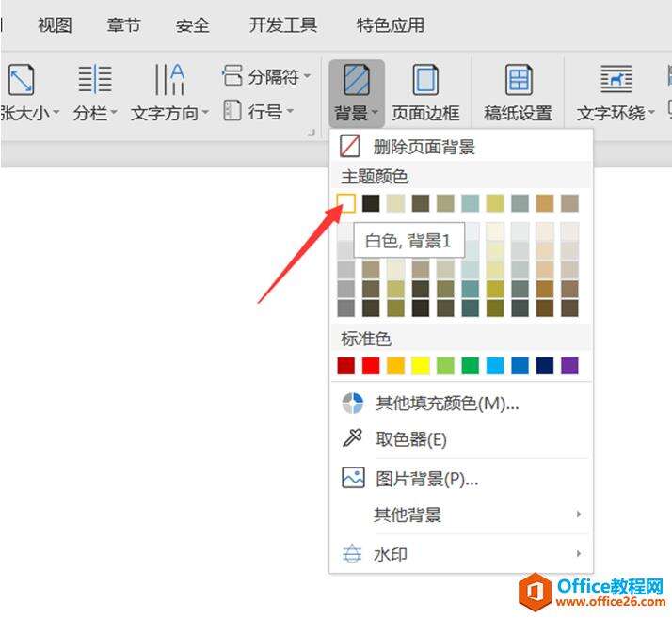
Task: Select the blue standard color
Action: [x=520, y=366]
